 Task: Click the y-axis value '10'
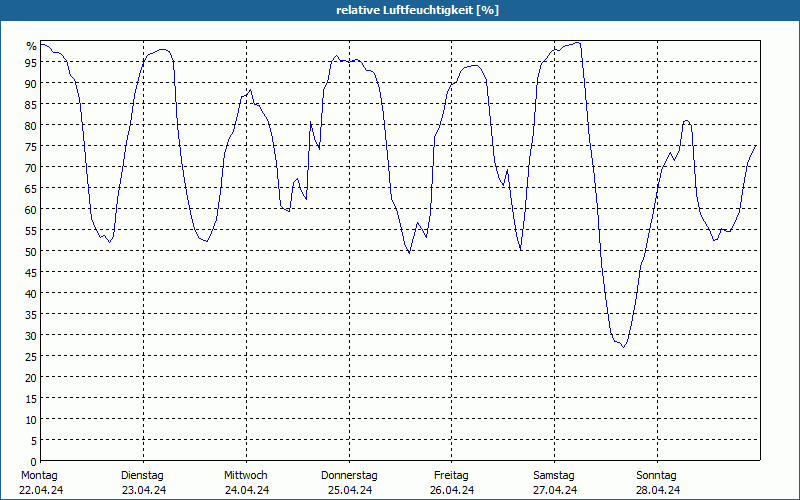[31, 420]
